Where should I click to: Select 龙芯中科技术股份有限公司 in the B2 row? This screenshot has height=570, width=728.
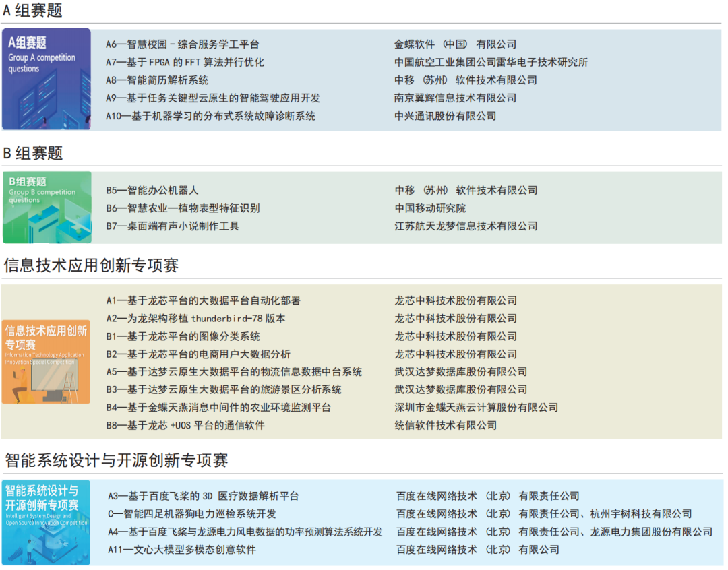point(456,354)
